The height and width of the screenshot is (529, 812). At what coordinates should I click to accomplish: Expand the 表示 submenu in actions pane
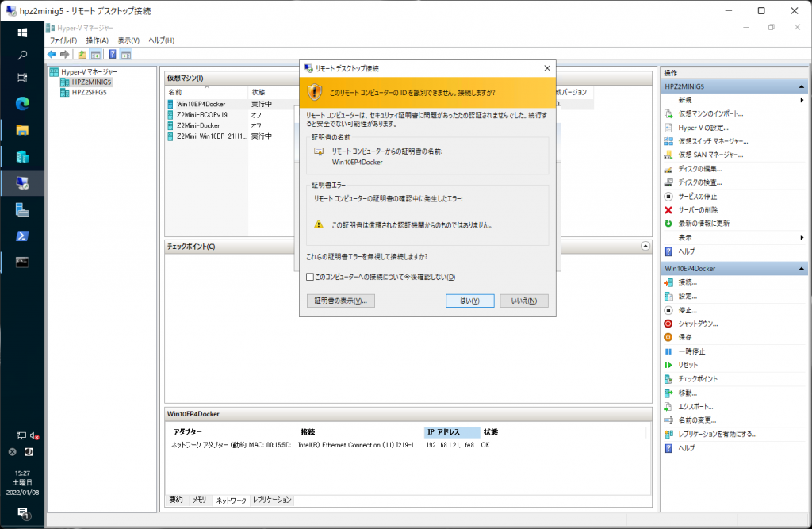[802, 237]
